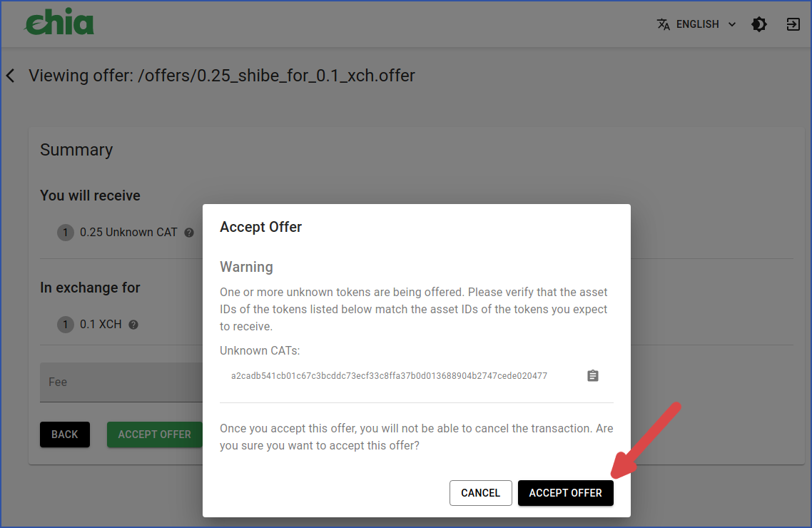Click the 0.25 Unknown CAT text
Viewport: 812px width, 528px height.
point(128,233)
